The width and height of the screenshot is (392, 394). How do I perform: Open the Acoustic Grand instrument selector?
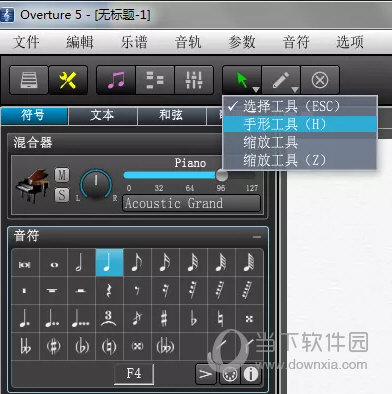click(x=192, y=203)
